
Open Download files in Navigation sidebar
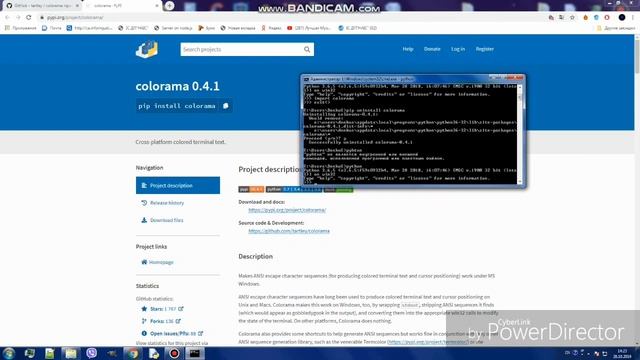tap(162, 220)
